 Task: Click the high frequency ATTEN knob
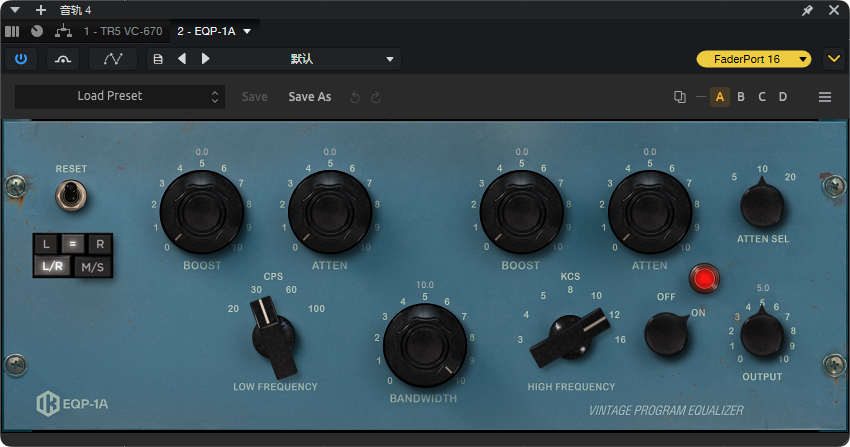649,212
